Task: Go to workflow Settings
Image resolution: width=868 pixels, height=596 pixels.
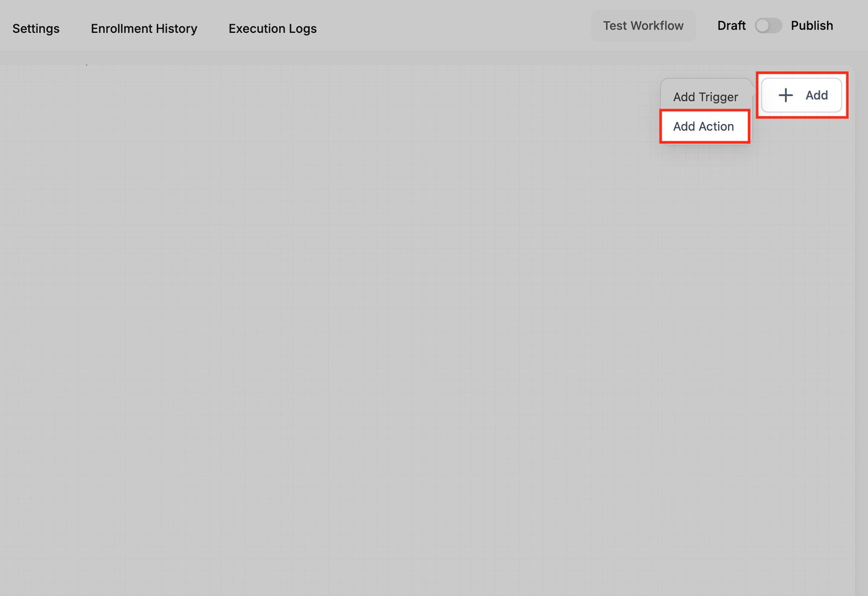Action: (36, 29)
